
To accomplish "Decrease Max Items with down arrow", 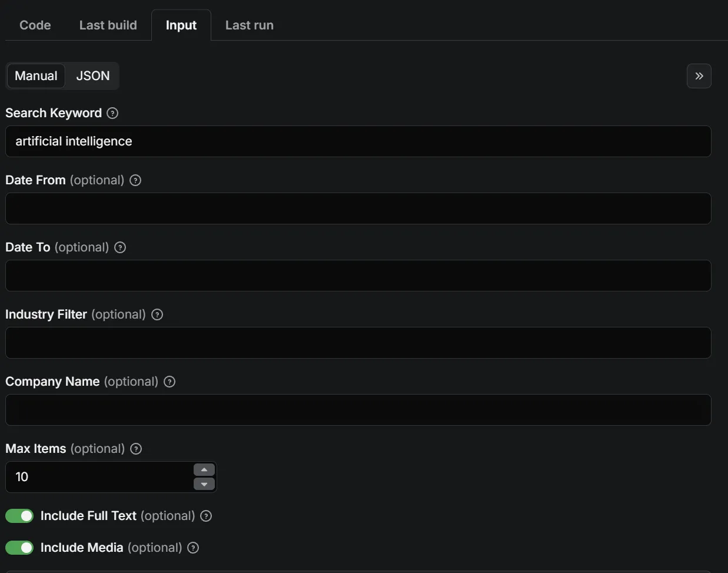I will (x=204, y=484).
